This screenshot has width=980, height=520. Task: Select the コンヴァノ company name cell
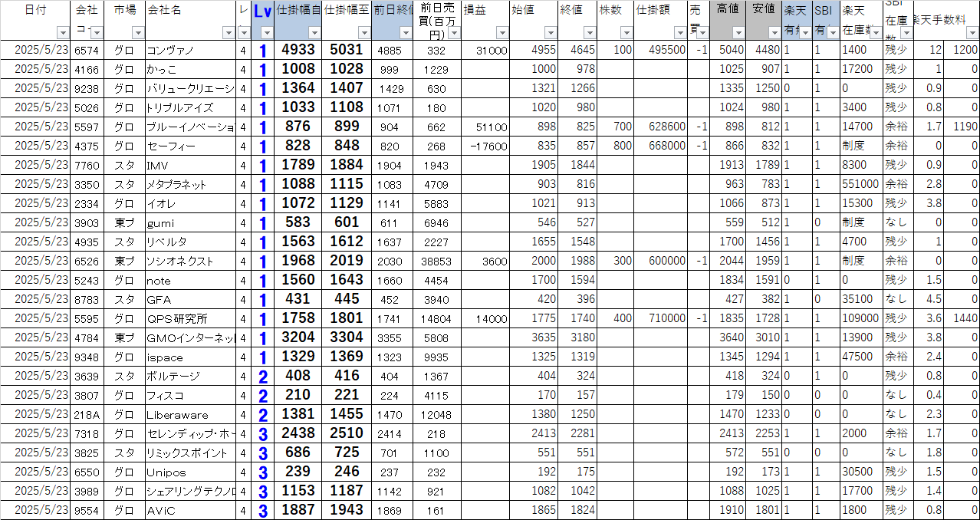pyautogui.click(x=190, y=50)
